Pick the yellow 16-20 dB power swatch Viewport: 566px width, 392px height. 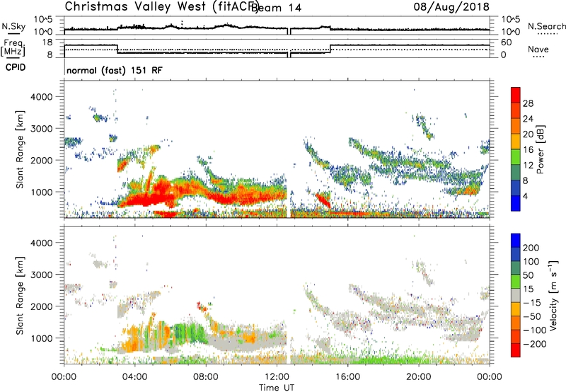tap(516, 142)
